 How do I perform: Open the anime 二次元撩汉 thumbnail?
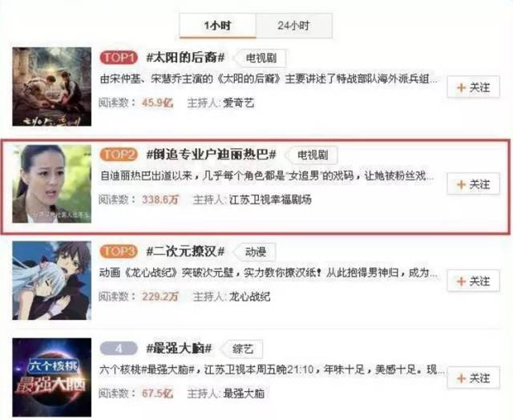(52, 281)
